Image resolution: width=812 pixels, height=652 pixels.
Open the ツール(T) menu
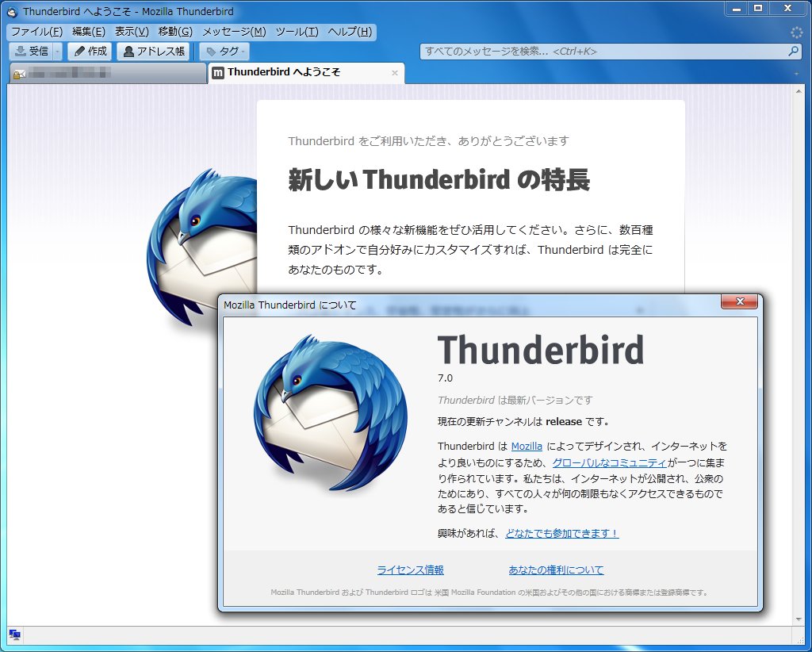coord(297,32)
